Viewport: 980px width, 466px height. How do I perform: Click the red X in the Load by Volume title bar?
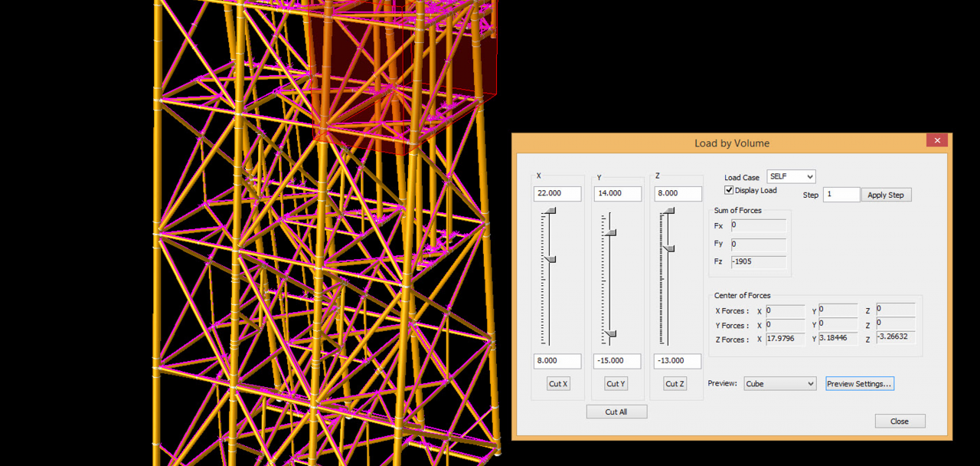click(936, 140)
